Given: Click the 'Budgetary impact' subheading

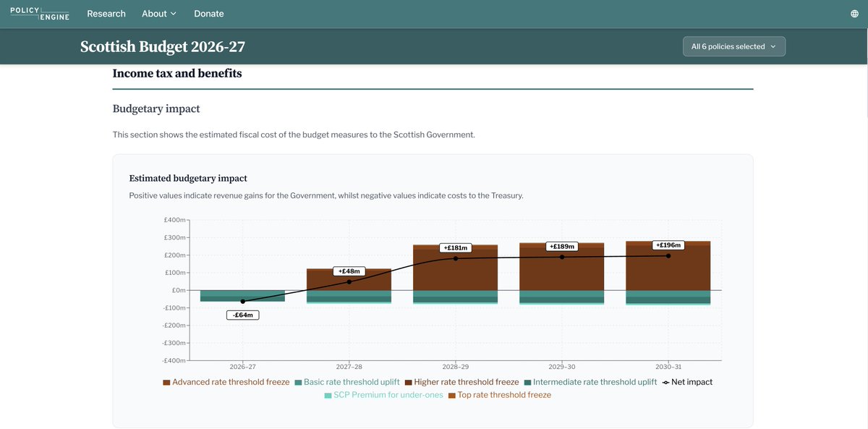Looking at the screenshot, I should coord(156,109).
